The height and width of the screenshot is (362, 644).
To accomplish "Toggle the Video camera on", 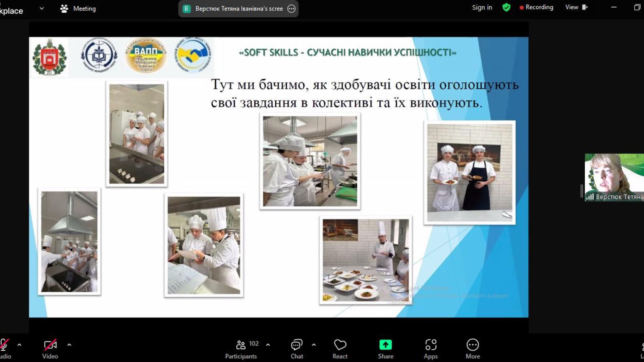I will pyautogui.click(x=50, y=345).
